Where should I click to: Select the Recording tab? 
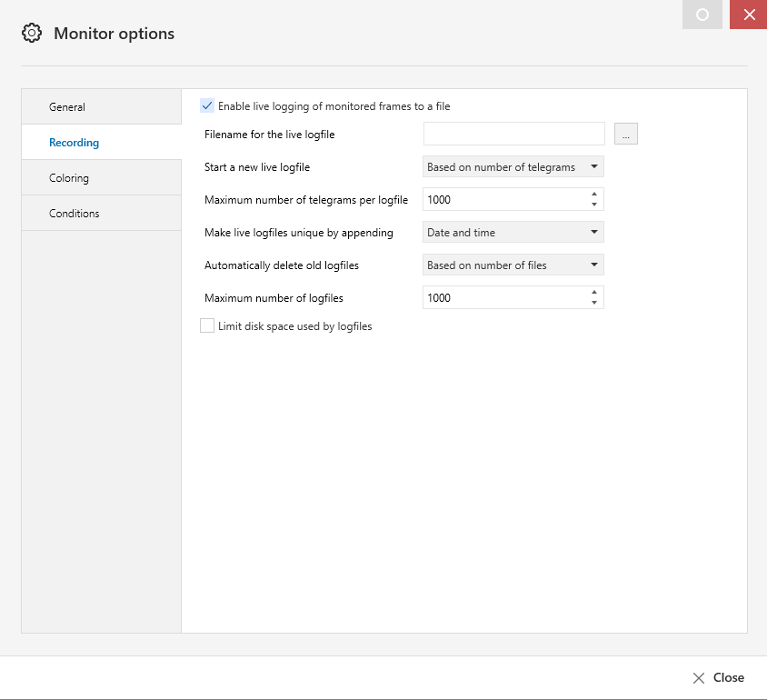(101, 143)
